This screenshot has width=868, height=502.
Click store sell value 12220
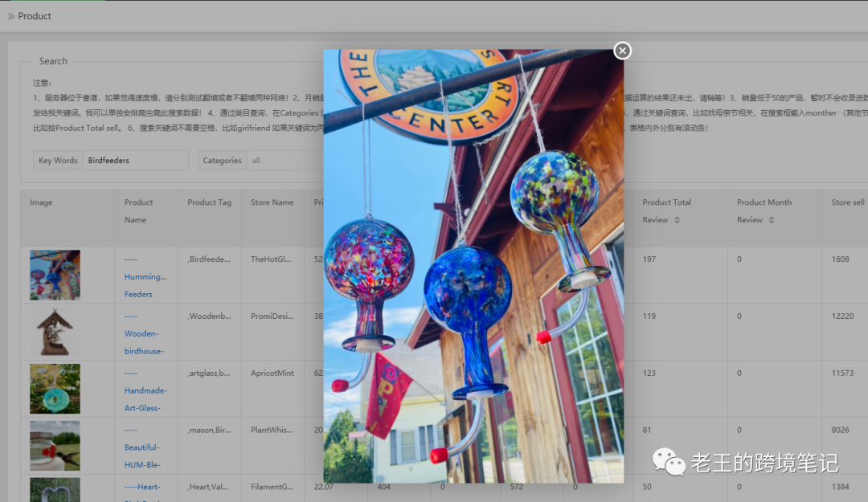(842, 316)
